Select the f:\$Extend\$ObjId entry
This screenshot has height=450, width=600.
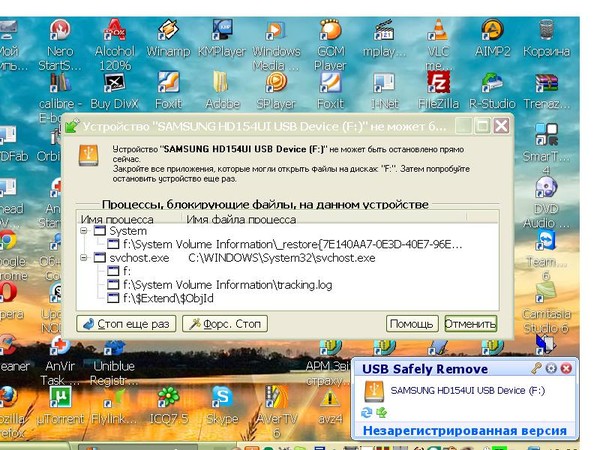(160, 298)
